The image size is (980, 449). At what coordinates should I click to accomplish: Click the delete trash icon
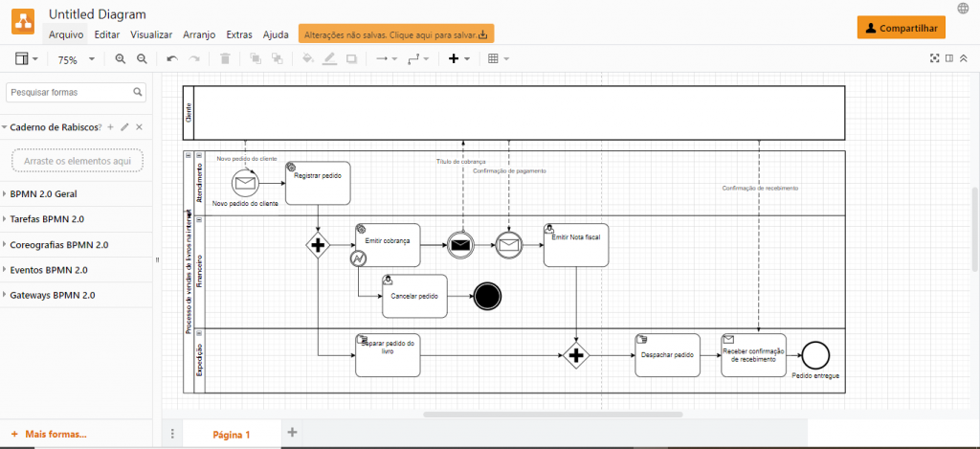(x=225, y=59)
